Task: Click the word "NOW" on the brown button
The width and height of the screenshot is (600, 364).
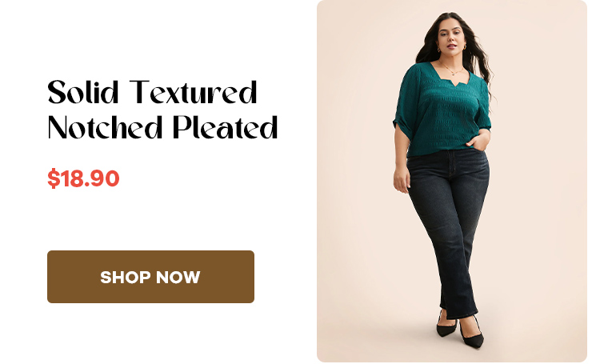Action: click(x=178, y=277)
